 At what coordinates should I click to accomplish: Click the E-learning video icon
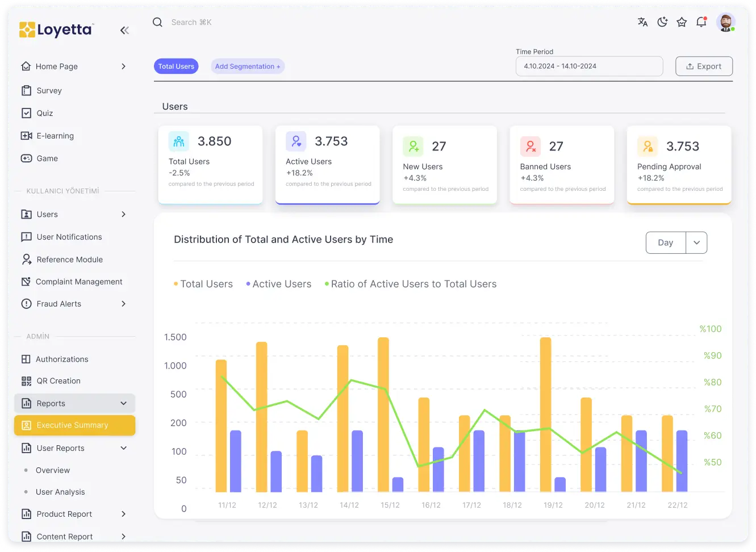(26, 136)
